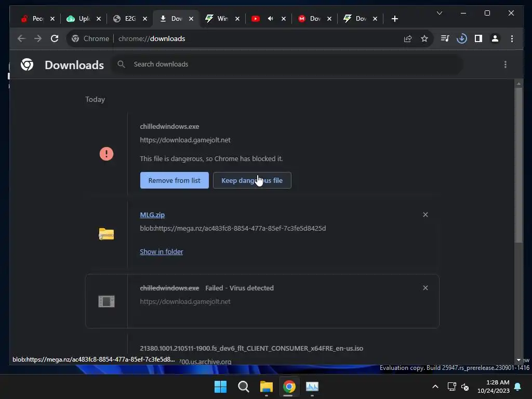Open the tab search dropdown chevron

tap(440, 13)
